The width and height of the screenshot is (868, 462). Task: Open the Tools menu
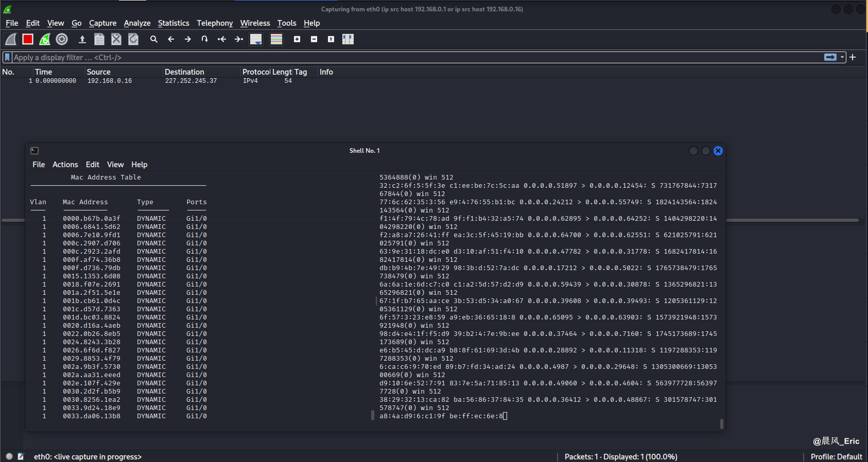pyautogui.click(x=287, y=23)
